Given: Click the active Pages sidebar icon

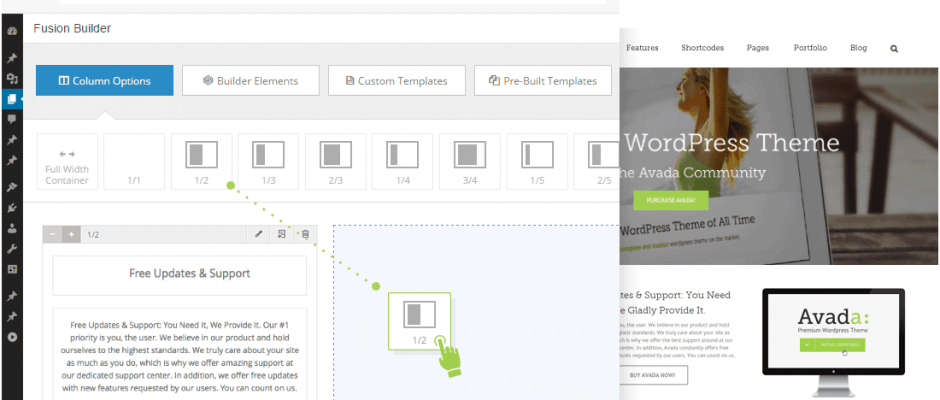Looking at the screenshot, I should pyautogui.click(x=12, y=98).
